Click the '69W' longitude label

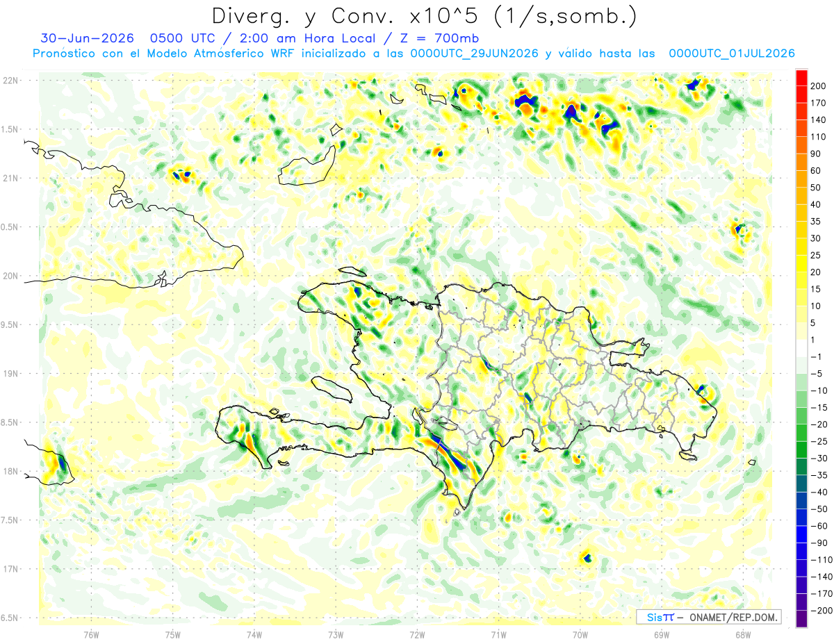662,634
